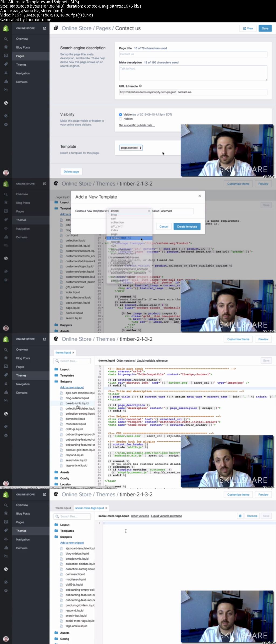Click user avatar on Contact us screen
This screenshot has height=644, width=276.
click(6, 173)
